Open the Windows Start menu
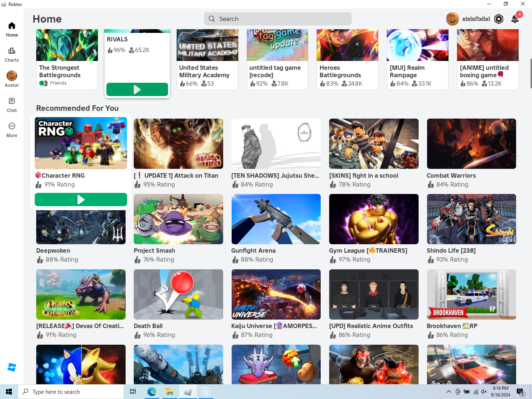Screen dimensions: 532x399 click(x=9, y=392)
